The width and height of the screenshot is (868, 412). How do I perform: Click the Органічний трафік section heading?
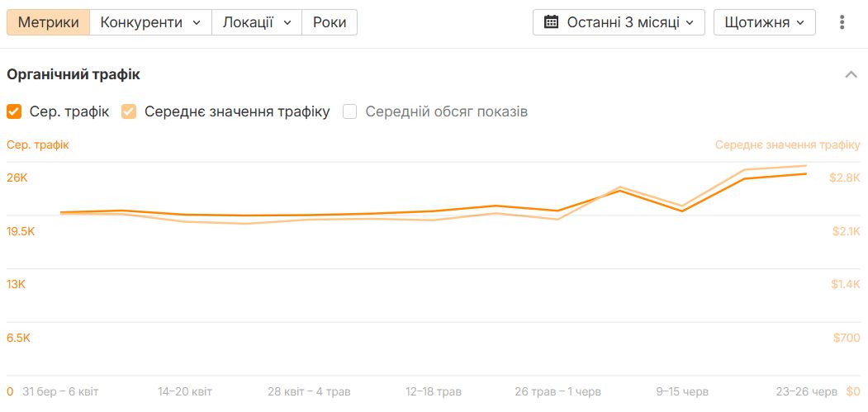point(74,74)
